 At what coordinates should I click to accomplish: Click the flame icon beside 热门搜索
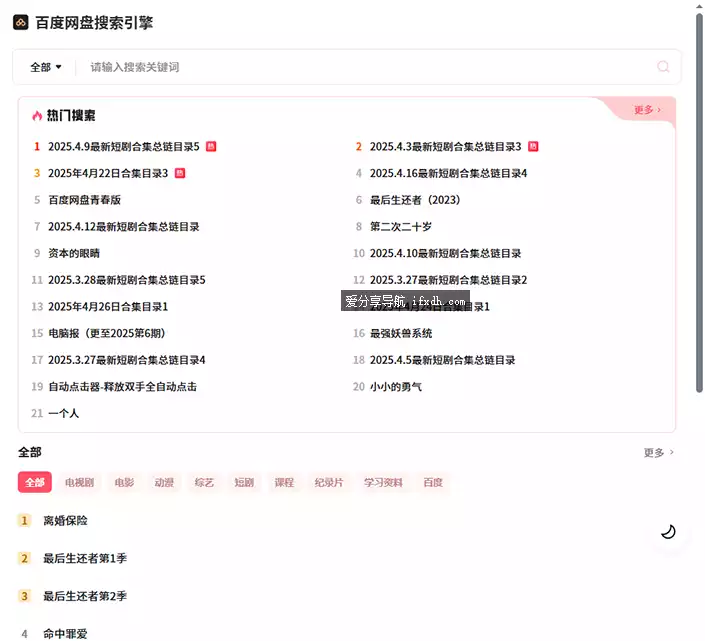[x=37, y=116]
